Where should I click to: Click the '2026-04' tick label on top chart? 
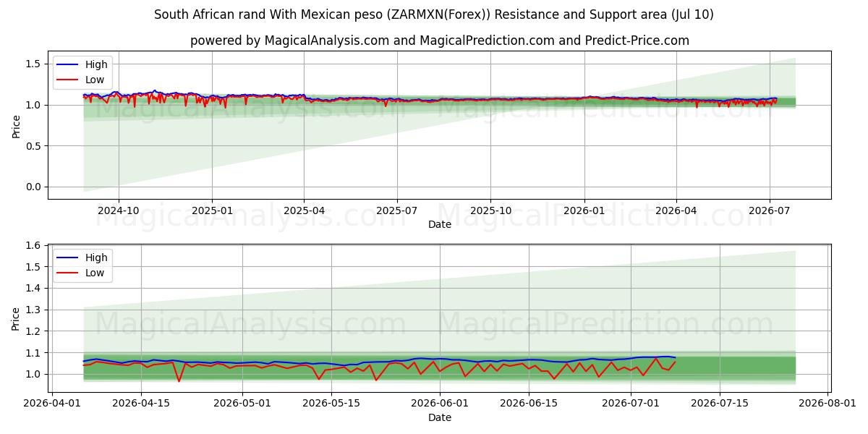[x=676, y=210]
